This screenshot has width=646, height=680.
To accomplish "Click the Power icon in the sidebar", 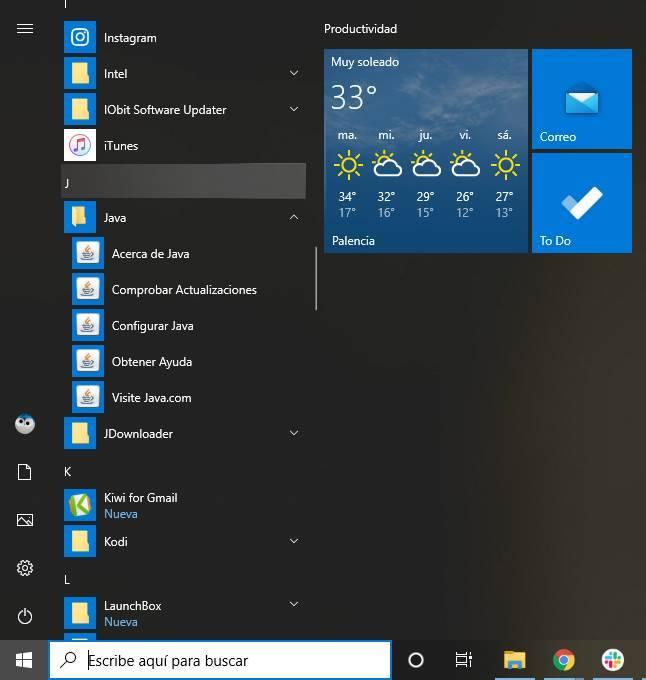I will coord(25,616).
